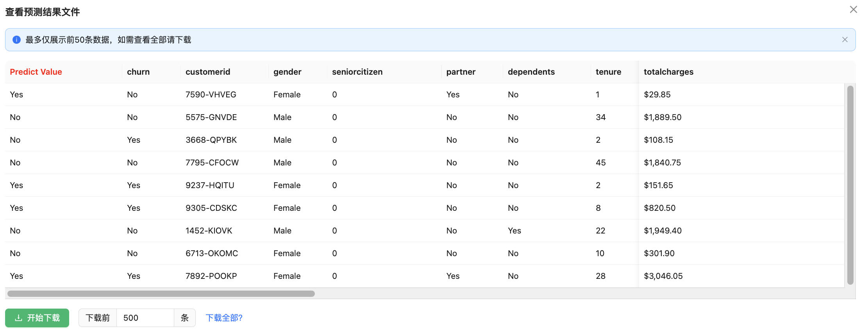Click the horizontal scrollbar thumb
The height and width of the screenshot is (334, 868).
click(161, 294)
